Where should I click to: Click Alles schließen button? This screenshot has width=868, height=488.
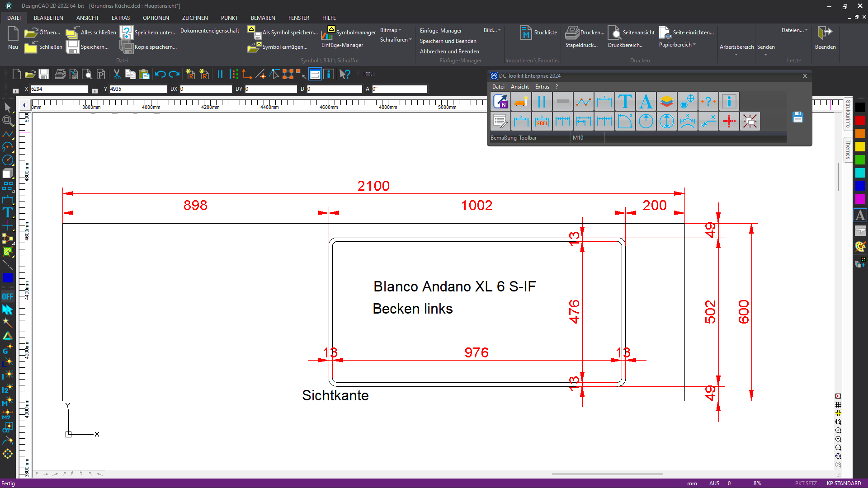[91, 33]
